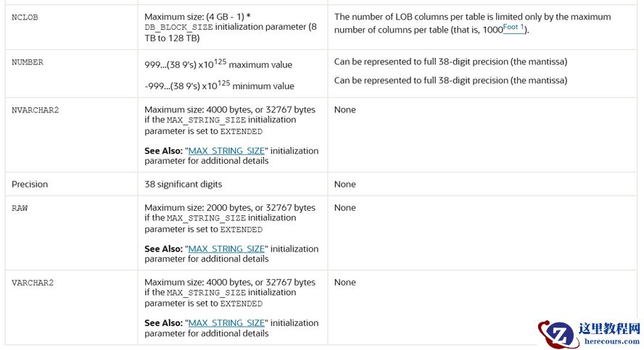Click the Precision row label
This screenshot has height=350, width=644.
point(30,184)
